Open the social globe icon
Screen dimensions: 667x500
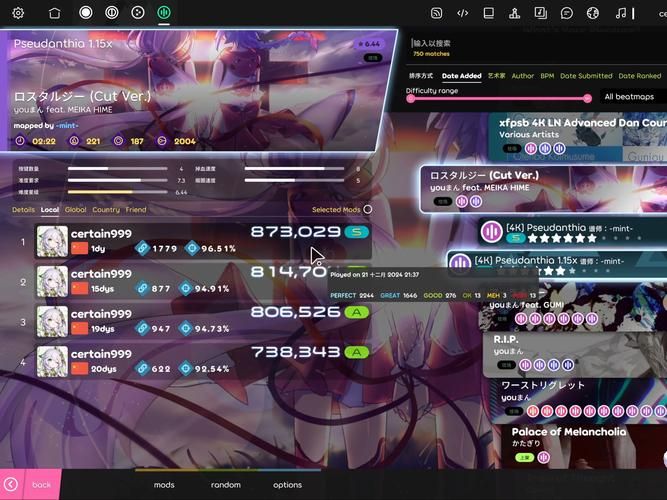point(593,13)
